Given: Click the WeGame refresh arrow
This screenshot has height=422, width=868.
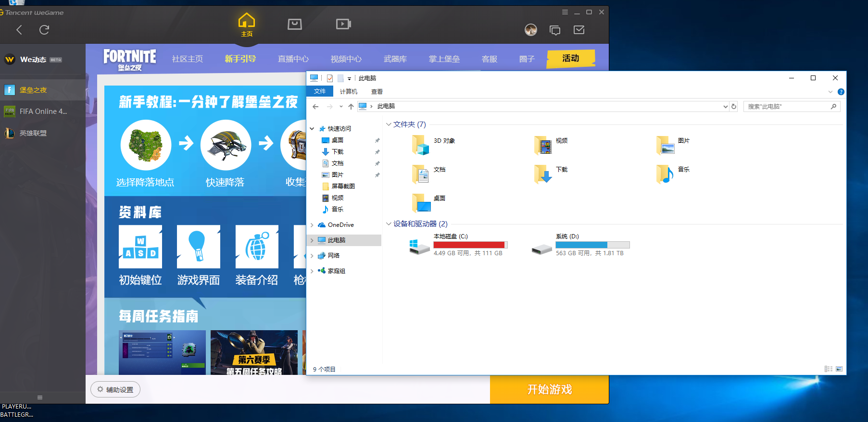Looking at the screenshot, I should (x=44, y=30).
